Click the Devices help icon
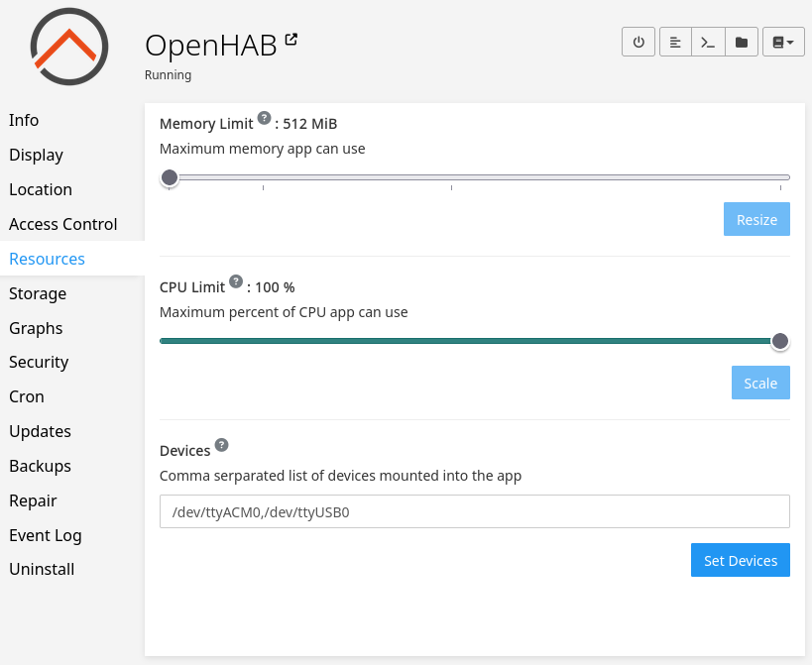Image resolution: width=812 pixels, height=665 pixels. point(221,445)
